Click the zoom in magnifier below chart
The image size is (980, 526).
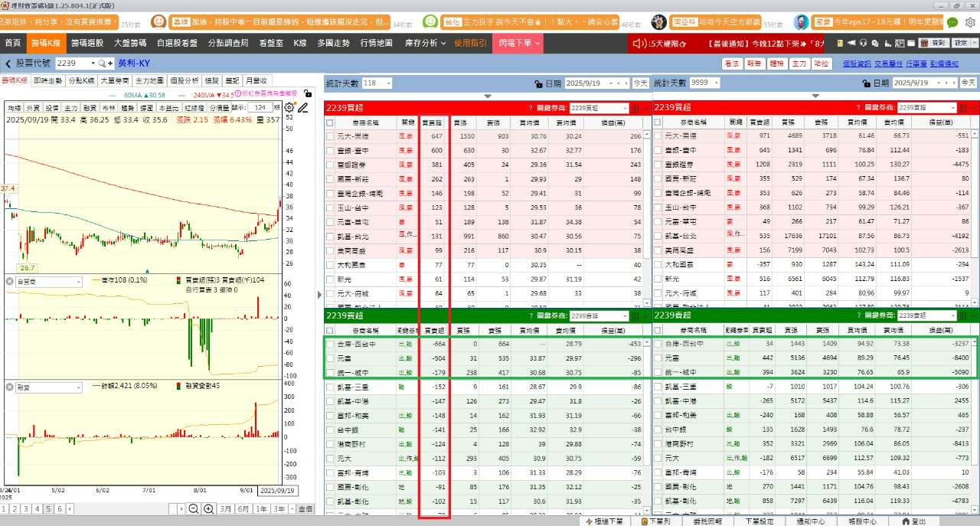208,509
